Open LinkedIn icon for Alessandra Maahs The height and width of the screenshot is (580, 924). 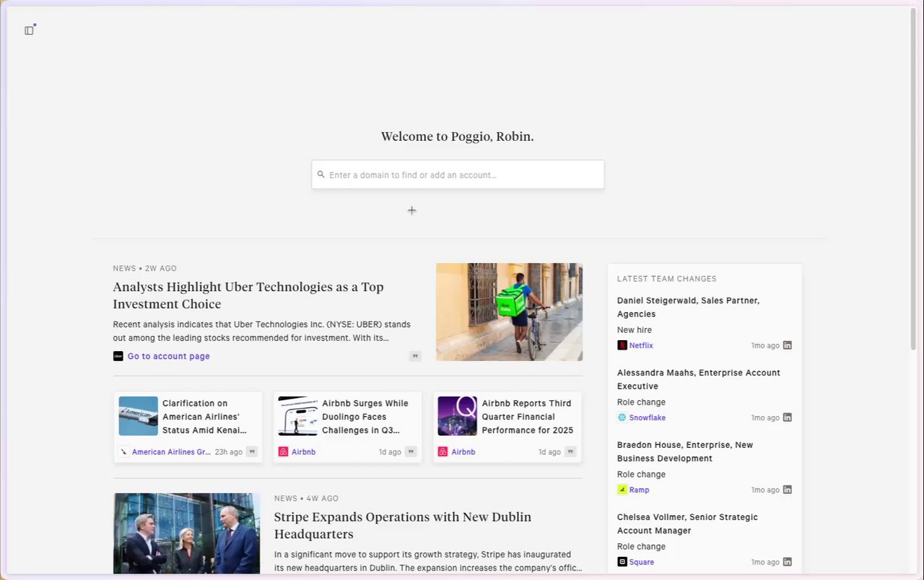[788, 417]
